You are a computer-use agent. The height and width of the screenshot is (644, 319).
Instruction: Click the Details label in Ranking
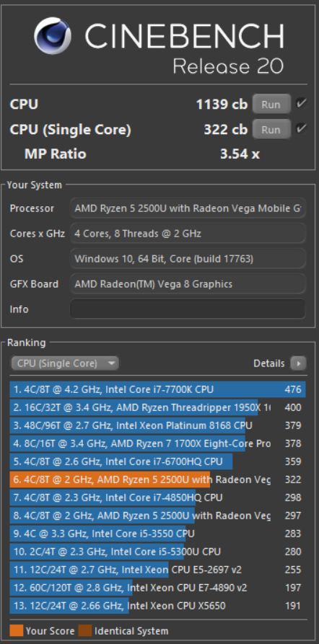[269, 363]
